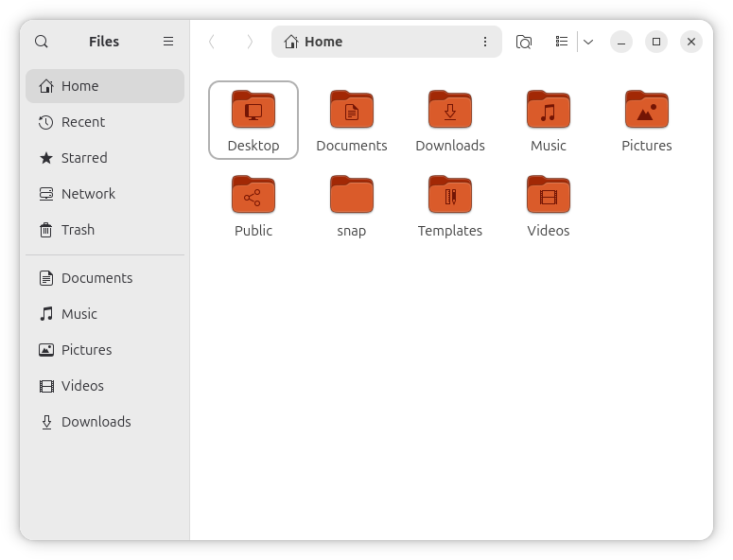Select the Public folder icon
This screenshot has height=560, width=733.
click(x=253, y=195)
